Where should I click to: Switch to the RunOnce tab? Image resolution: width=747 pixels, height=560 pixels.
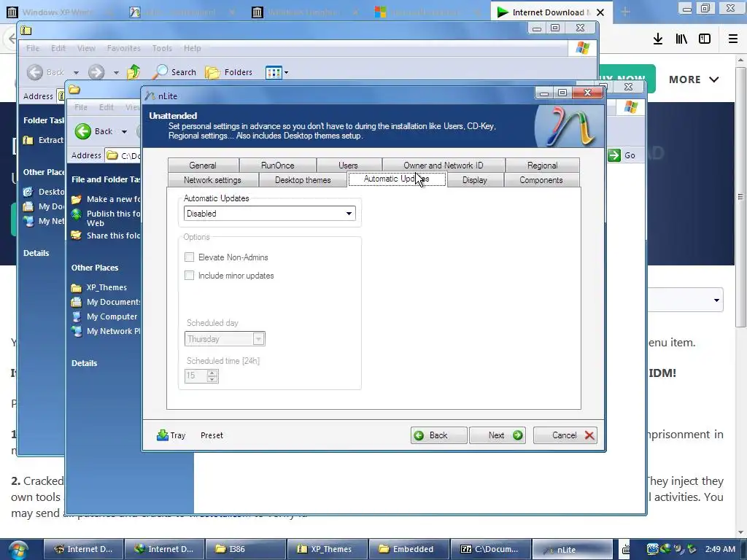(278, 166)
